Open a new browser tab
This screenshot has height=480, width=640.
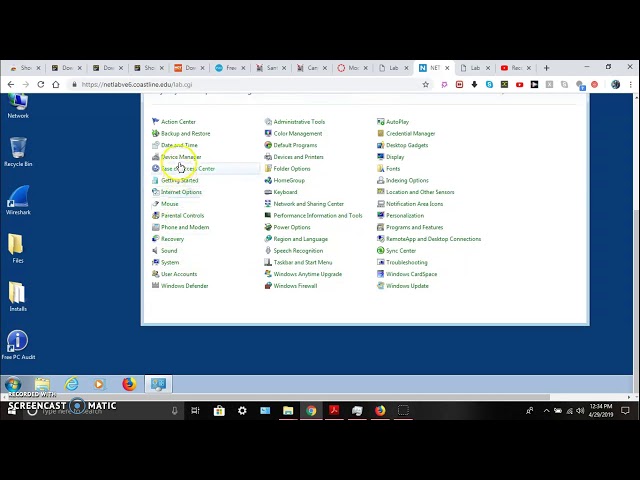point(547,68)
